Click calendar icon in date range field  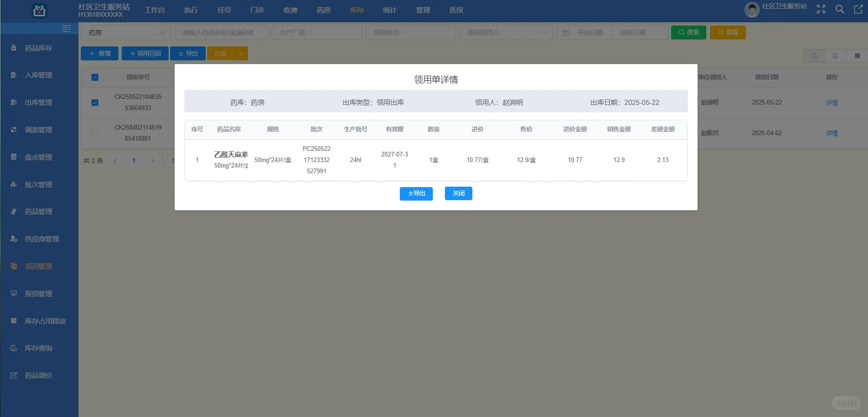click(565, 33)
